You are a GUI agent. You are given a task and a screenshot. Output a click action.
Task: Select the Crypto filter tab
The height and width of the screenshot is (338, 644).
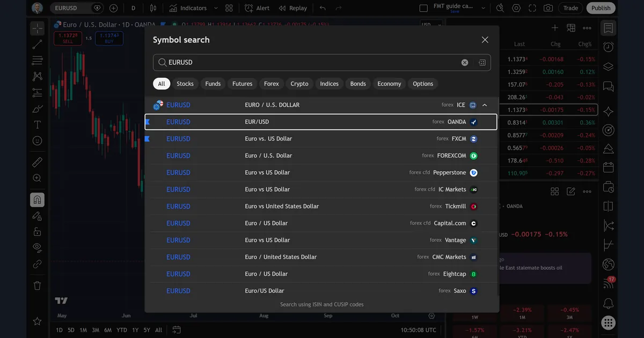pos(299,84)
